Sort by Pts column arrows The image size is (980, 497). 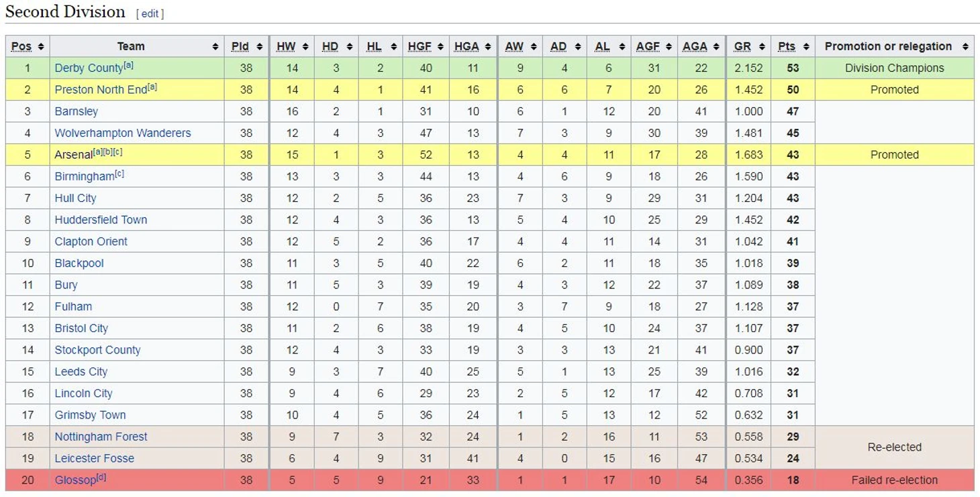[805, 47]
